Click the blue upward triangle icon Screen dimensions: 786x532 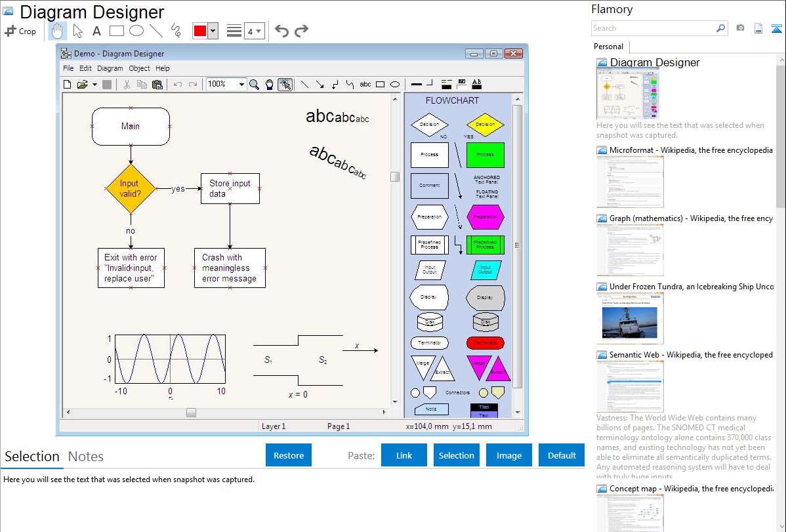(x=776, y=28)
